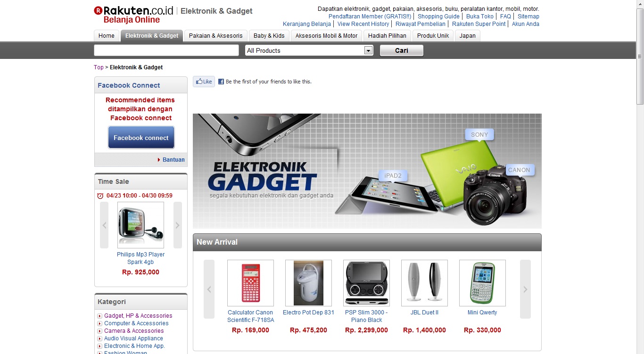
Task: Click the Facebook connect button
Action: tap(141, 138)
